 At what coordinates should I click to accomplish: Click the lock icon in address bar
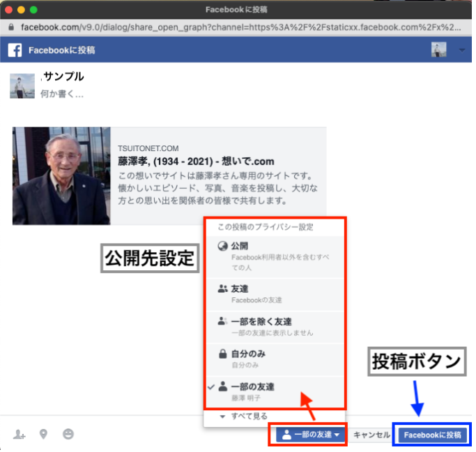tap(11, 27)
